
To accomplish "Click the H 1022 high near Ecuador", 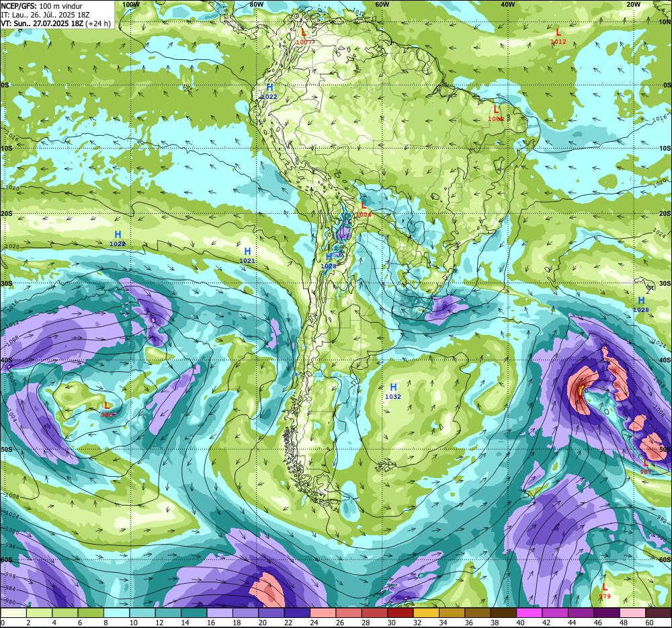I will [269, 91].
